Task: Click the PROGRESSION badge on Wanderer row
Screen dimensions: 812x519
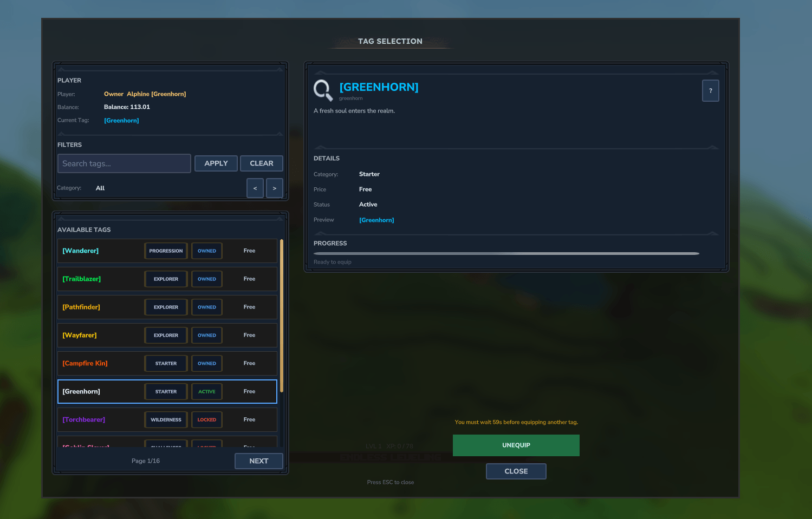Action: (166, 251)
